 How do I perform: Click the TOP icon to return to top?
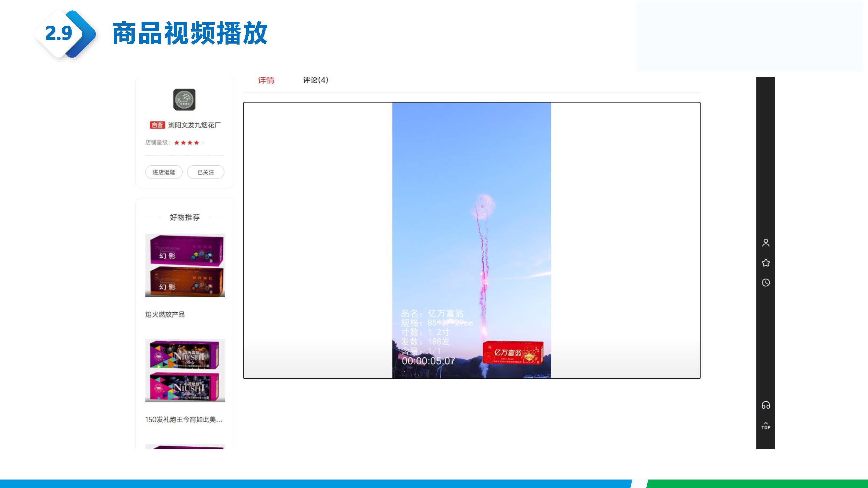coord(766,425)
